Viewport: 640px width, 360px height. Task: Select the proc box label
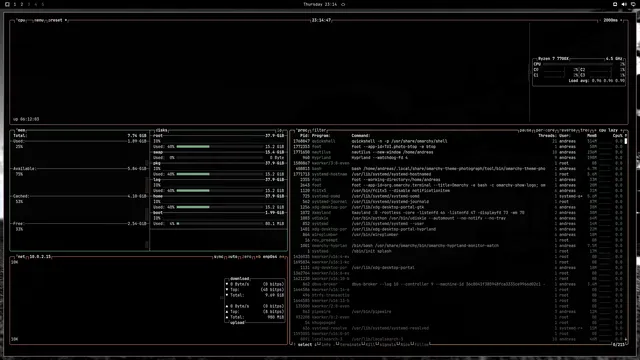pos(302,130)
